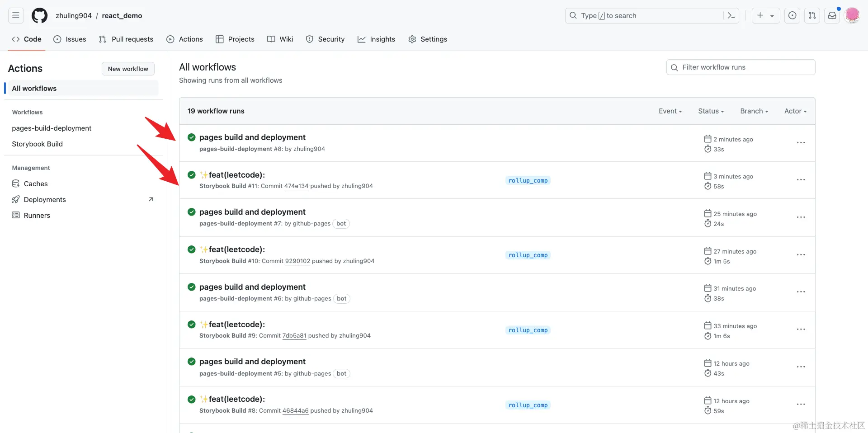Open options menu for Storybook Build #11
Viewport: 868px width, 433px height.
pyautogui.click(x=801, y=180)
